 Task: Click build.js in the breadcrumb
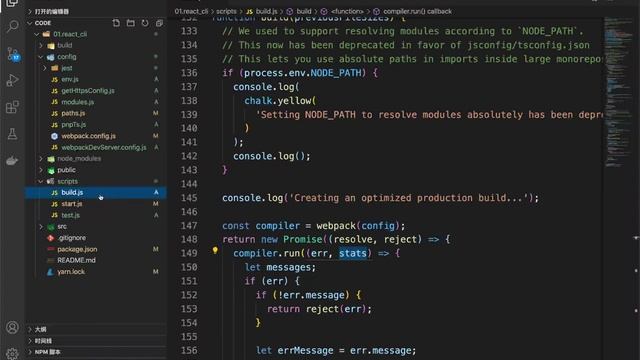point(262,11)
